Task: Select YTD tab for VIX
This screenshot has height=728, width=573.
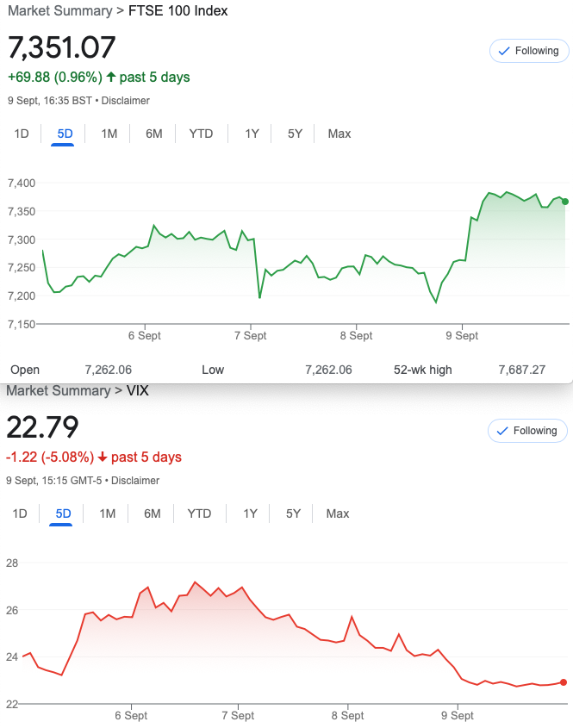Action: (x=199, y=513)
